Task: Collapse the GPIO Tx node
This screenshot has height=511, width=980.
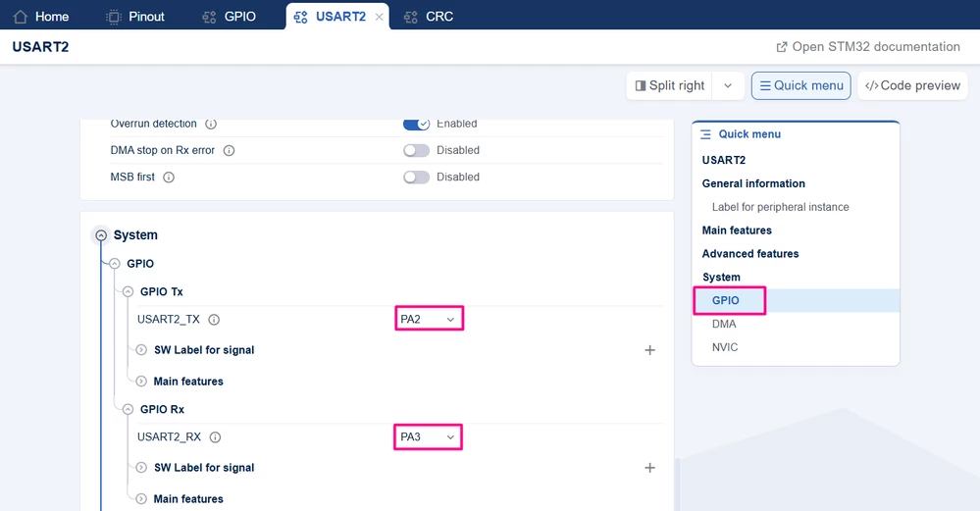Action: coord(129,291)
